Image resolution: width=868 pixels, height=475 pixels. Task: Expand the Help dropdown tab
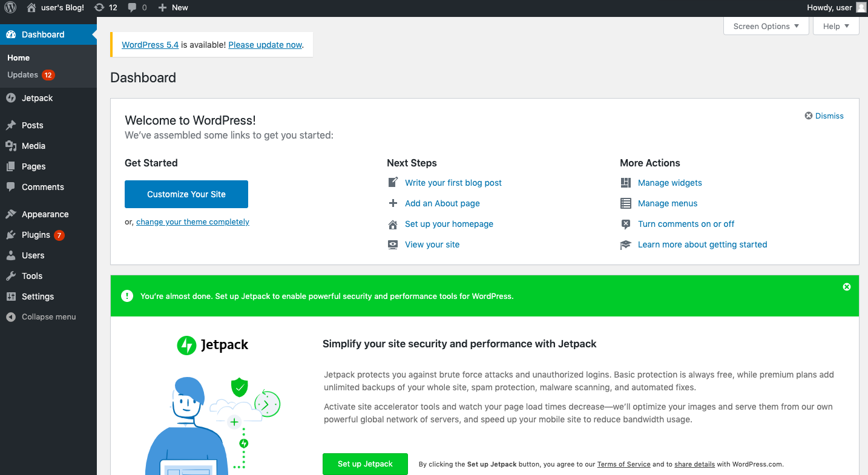click(836, 26)
